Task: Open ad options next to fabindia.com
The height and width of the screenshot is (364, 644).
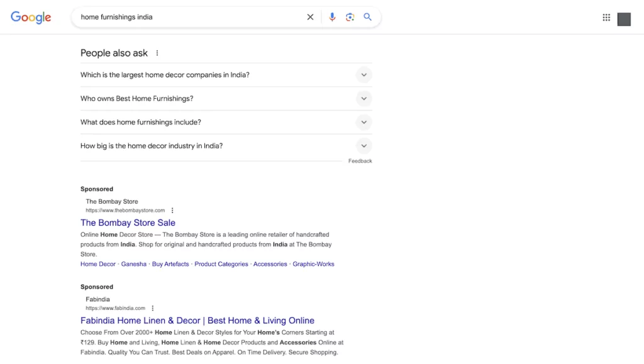Action: click(x=153, y=308)
